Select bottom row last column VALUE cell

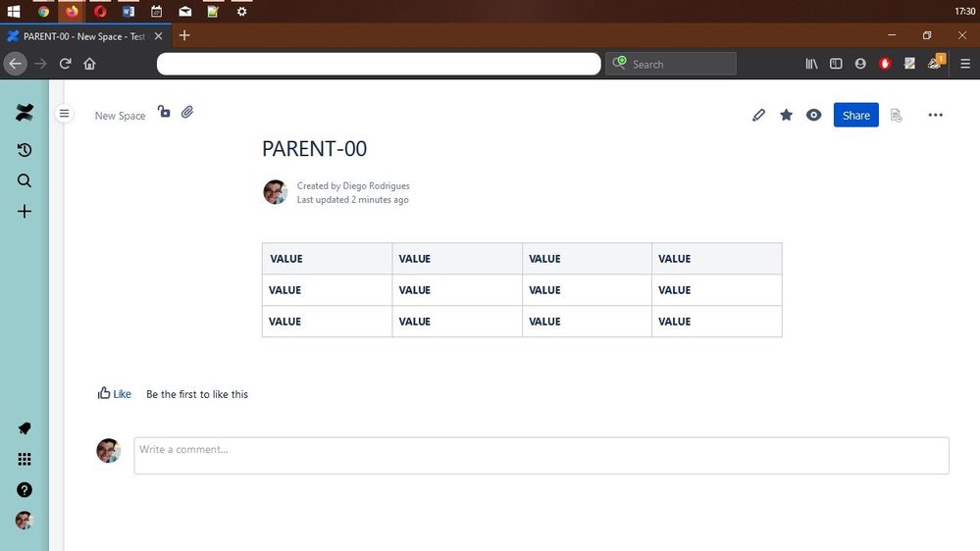click(x=717, y=322)
